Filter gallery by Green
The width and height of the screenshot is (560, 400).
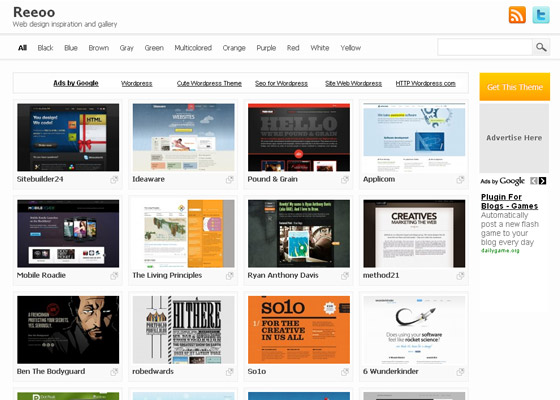[154, 48]
